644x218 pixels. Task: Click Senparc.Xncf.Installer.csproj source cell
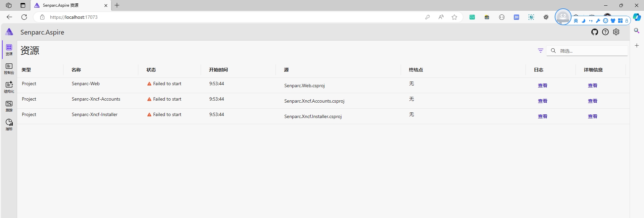(313, 117)
